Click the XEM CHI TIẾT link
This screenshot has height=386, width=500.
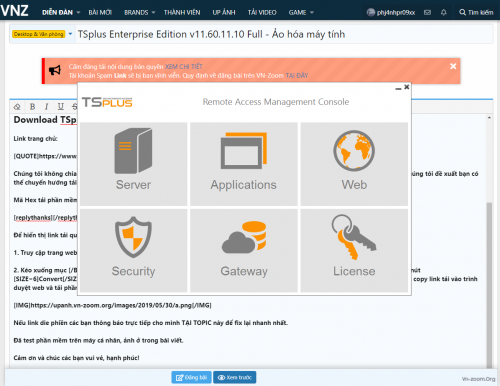(184, 66)
